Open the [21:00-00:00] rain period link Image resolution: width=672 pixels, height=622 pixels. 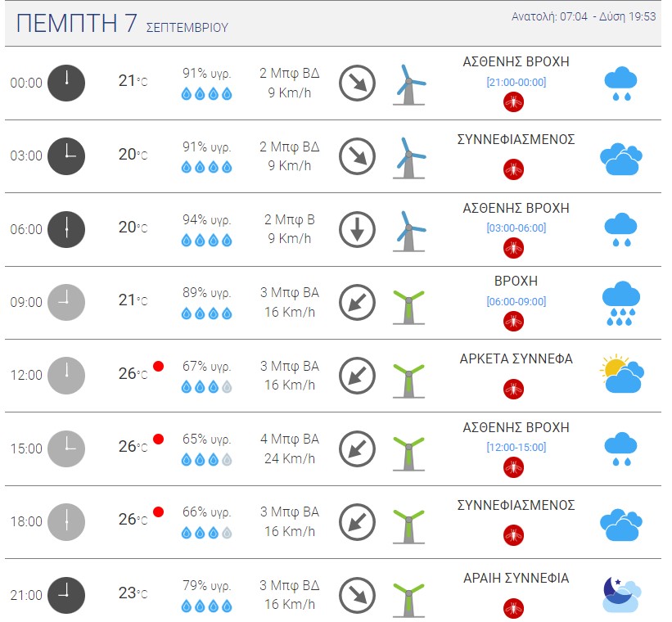click(x=516, y=82)
